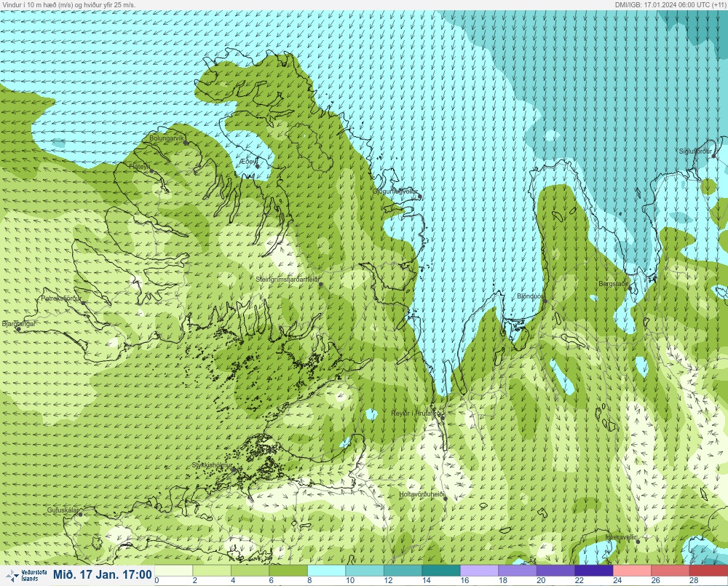
Task: Click the Patreksfjörður station label
Action: click(61, 298)
